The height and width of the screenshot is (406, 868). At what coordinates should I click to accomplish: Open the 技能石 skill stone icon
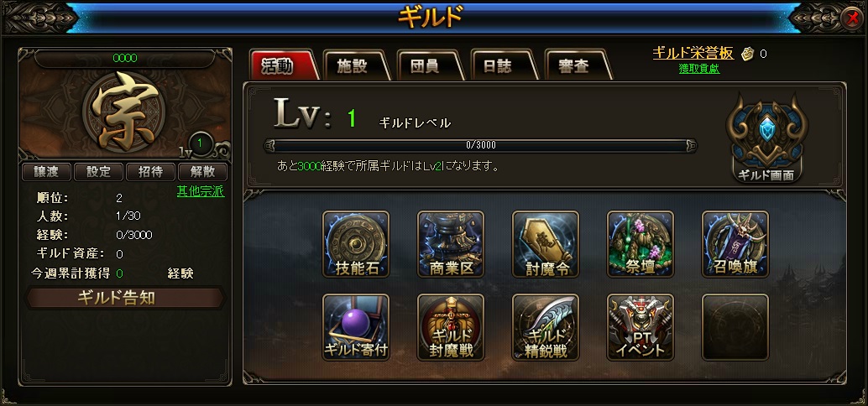click(356, 244)
